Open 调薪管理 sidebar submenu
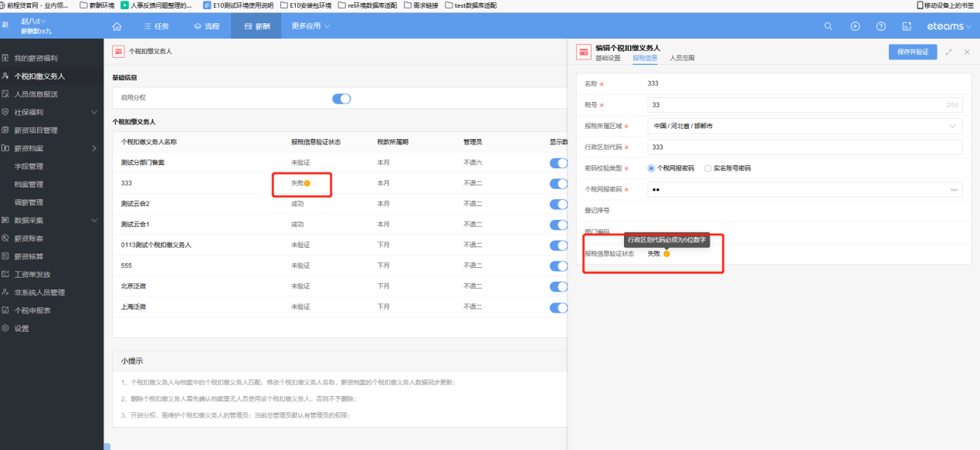 [x=29, y=202]
